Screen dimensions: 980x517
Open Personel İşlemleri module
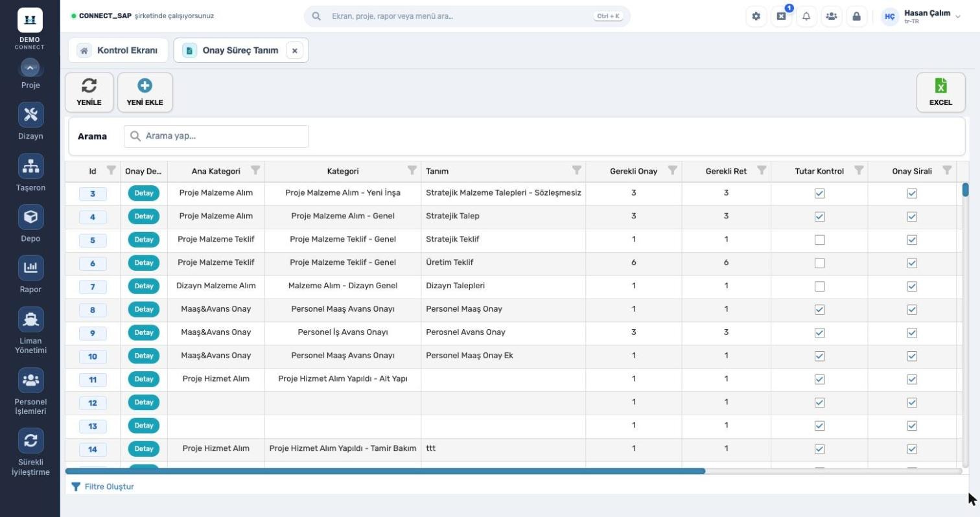tap(30, 391)
